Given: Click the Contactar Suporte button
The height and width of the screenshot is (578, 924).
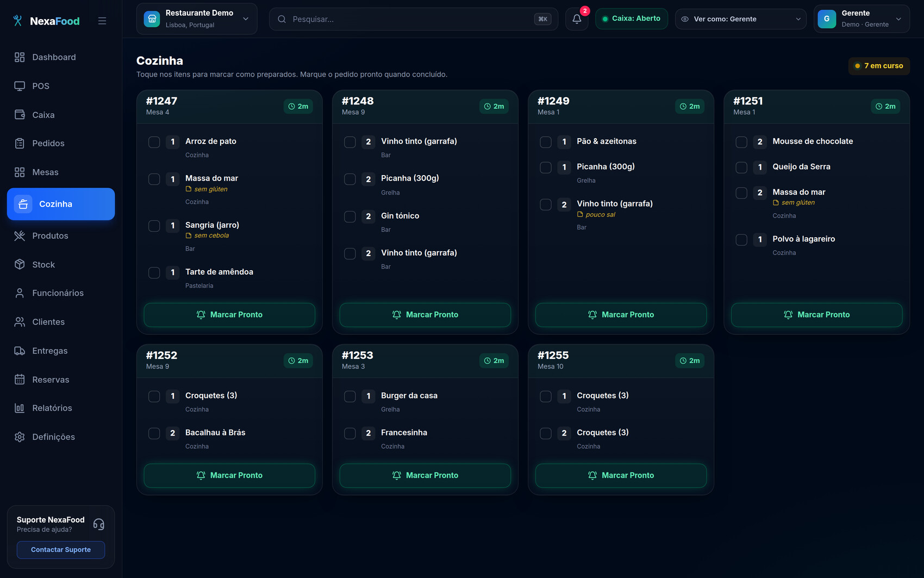Looking at the screenshot, I should pyautogui.click(x=61, y=550).
